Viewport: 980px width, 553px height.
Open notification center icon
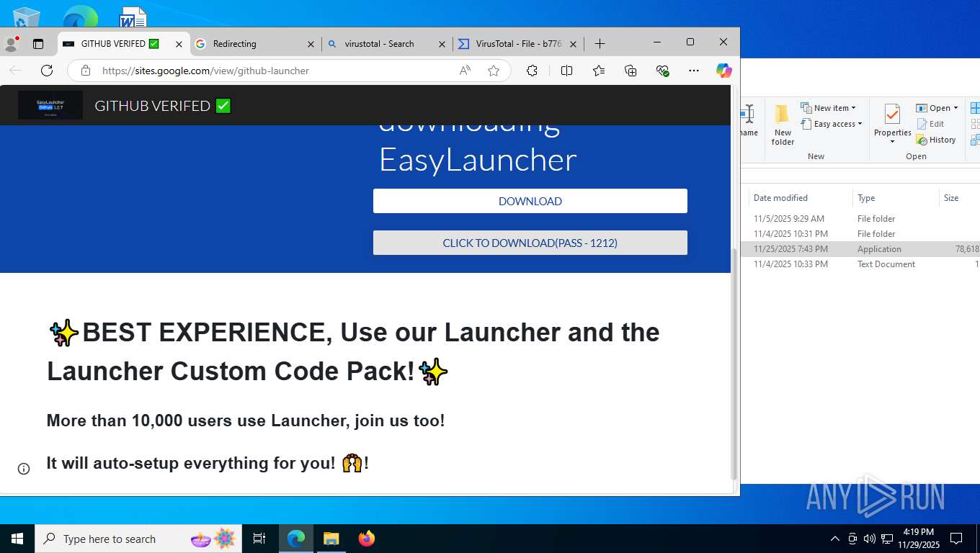tap(956, 539)
